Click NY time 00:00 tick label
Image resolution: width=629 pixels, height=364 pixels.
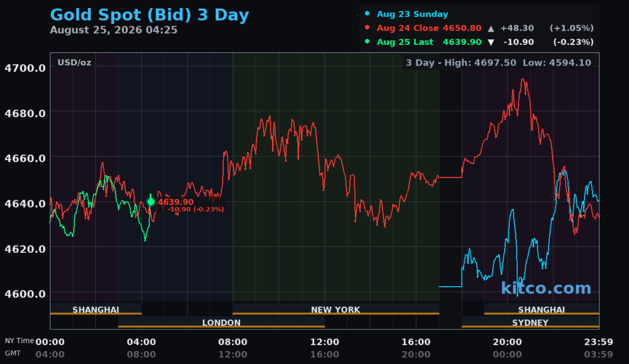click(50, 342)
